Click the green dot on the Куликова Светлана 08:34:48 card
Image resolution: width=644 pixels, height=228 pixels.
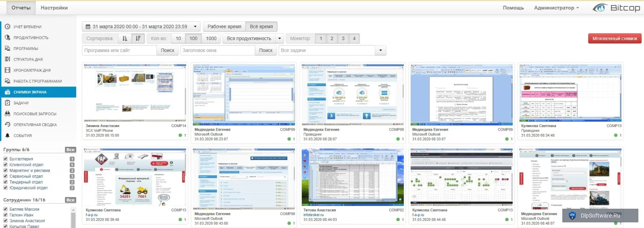pyautogui.click(x=616, y=136)
